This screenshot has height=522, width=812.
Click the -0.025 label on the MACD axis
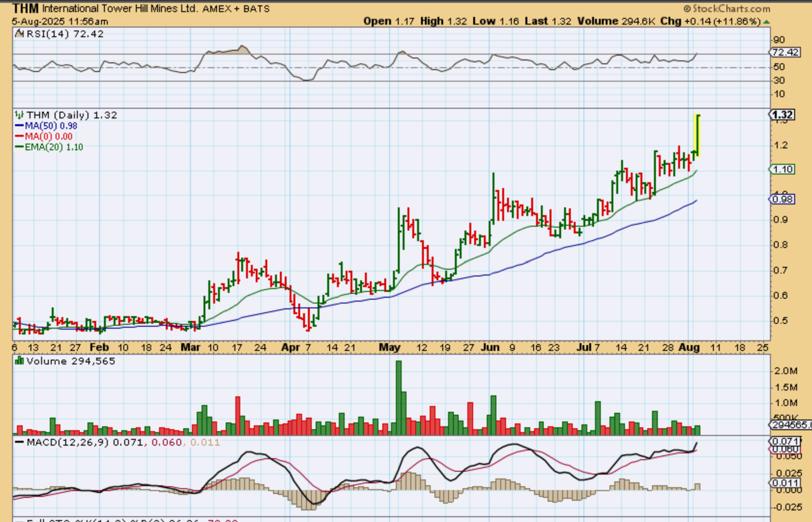788,507
